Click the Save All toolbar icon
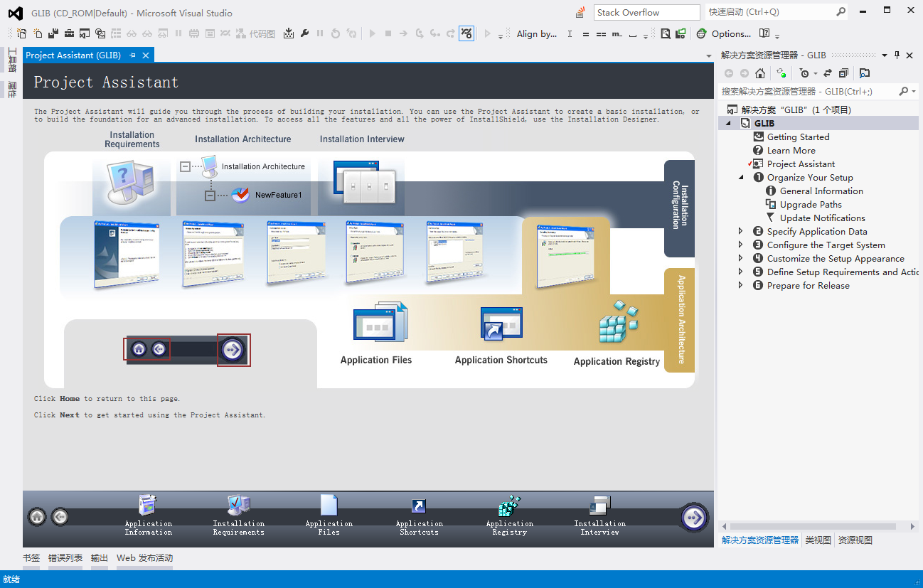Viewport: 923px width, 588px height. click(x=53, y=33)
